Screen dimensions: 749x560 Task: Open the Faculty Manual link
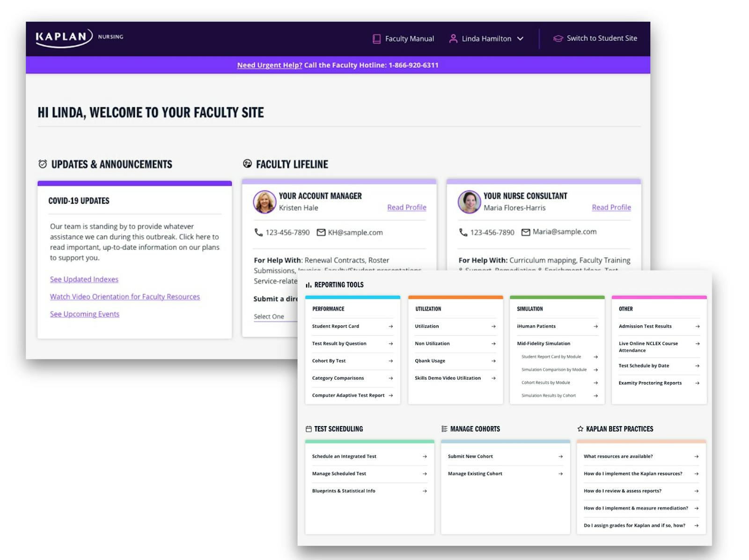pos(409,39)
